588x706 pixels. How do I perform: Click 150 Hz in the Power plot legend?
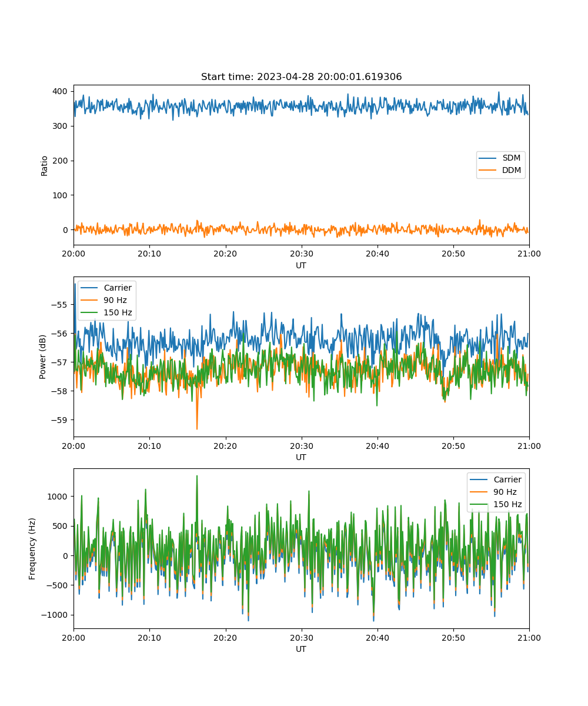click(118, 312)
